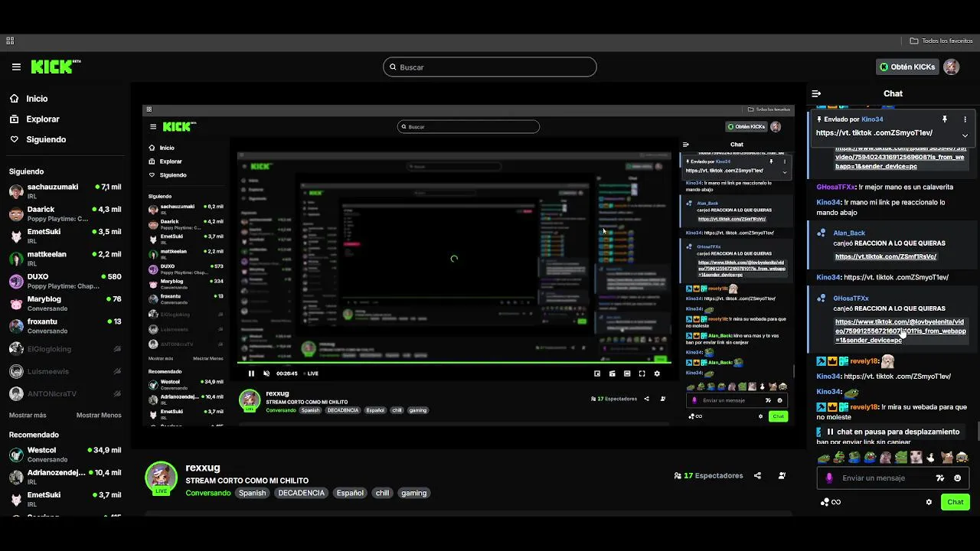Screen dimensions: 980x551
Task: Select the DECADENCIA tag
Action: pos(302,493)
